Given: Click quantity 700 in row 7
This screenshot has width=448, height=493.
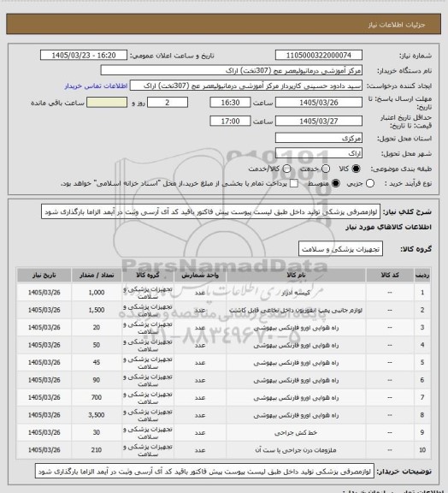Looking at the screenshot, I should click(x=97, y=397).
